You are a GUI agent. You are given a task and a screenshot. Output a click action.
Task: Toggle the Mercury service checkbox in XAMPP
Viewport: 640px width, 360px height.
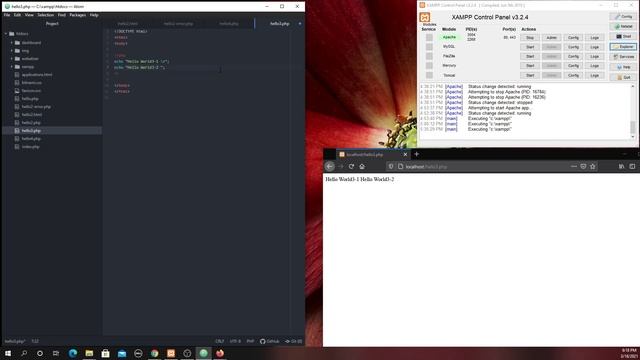click(x=429, y=66)
